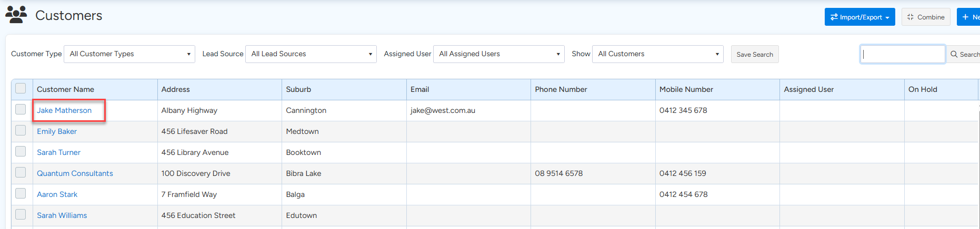Open Jake Matherson customer record

(x=64, y=110)
